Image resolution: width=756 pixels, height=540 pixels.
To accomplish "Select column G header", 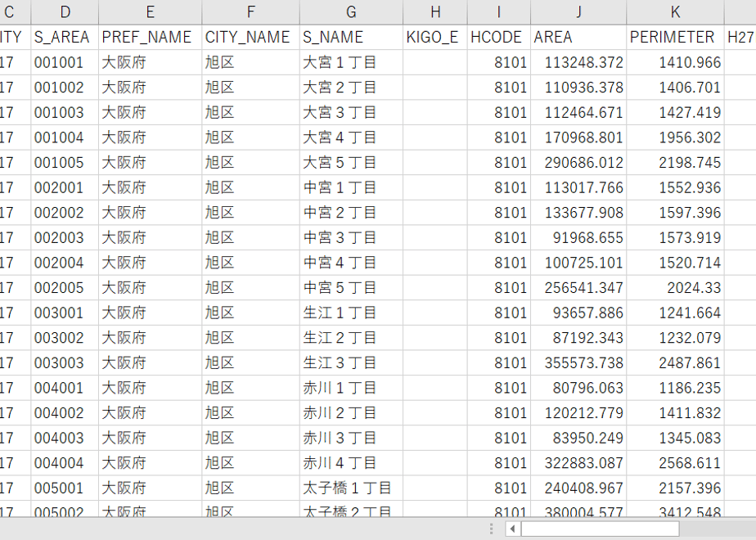I will 351,12.
